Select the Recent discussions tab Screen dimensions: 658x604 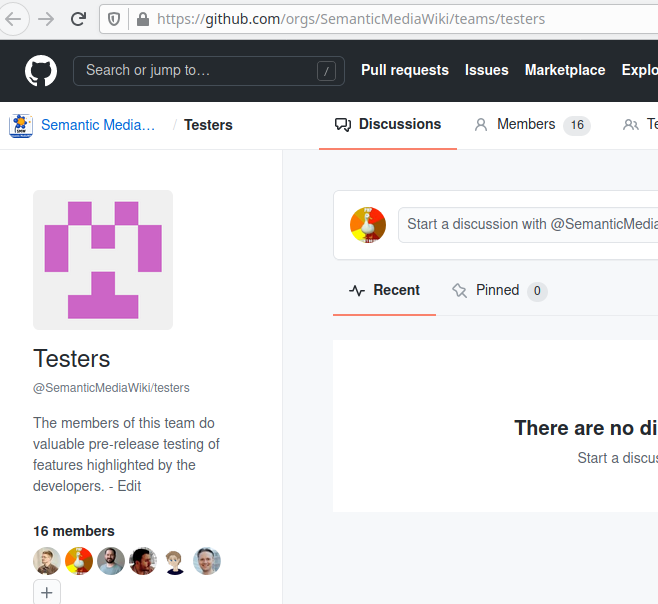click(x=384, y=290)
